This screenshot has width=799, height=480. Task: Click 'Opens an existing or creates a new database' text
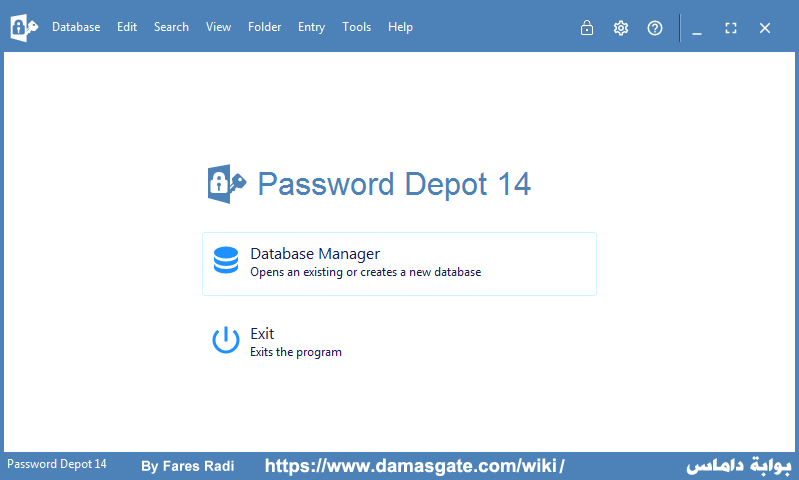pyautogui.click(x=365, y=272)
